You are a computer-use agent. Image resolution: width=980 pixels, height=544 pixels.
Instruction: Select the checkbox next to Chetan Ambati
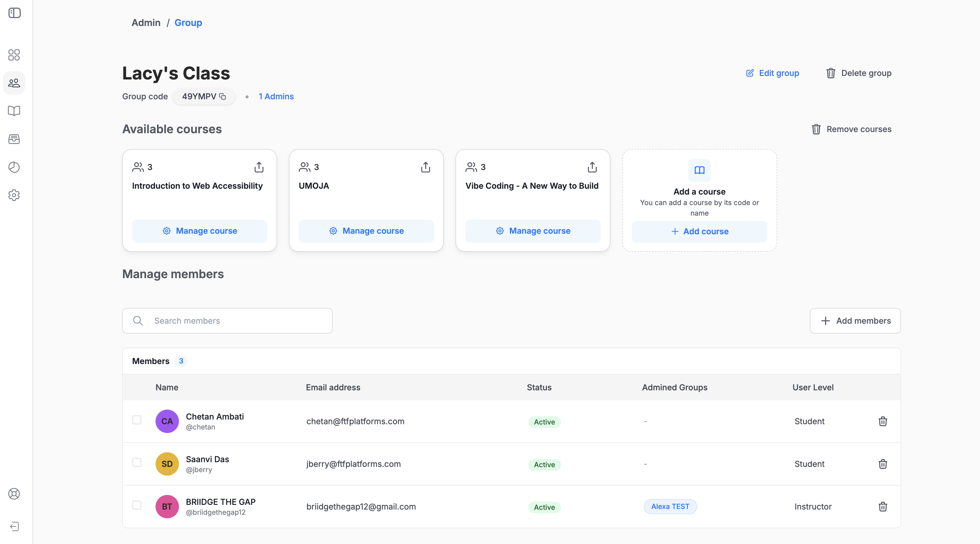[137, 420]
